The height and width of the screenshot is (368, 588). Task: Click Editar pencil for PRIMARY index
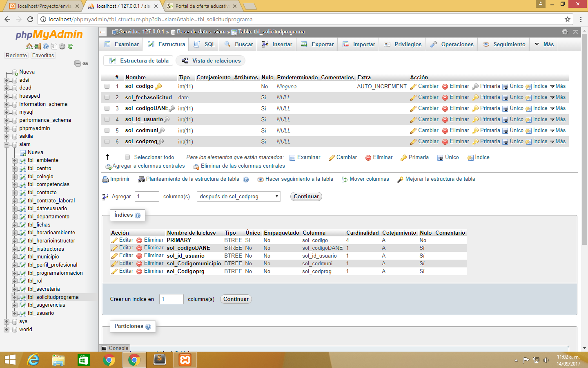[x=114, y=240]
